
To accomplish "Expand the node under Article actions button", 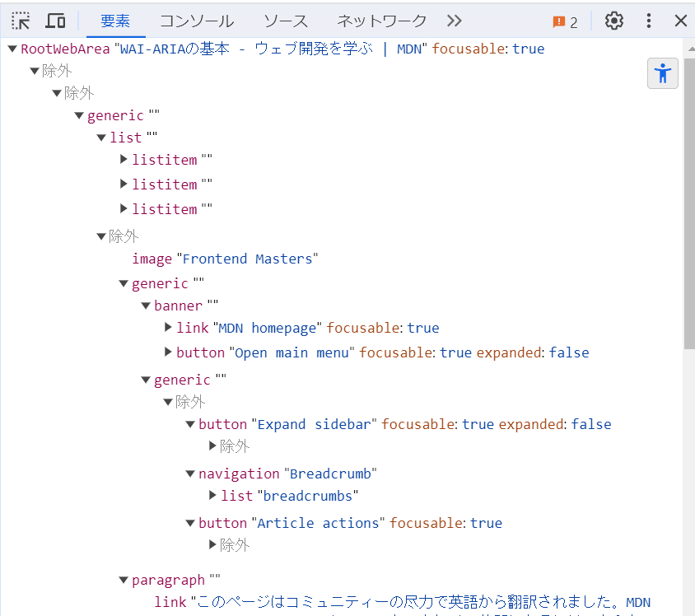I will point(212,544).
